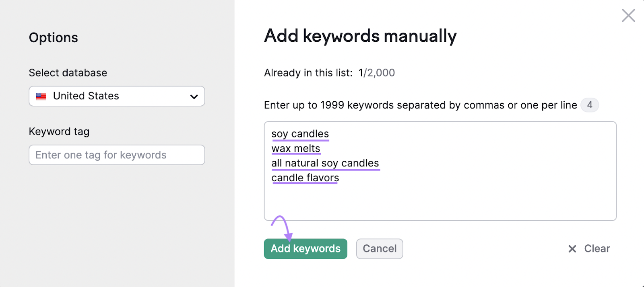Open the United States database dropdown
The width and height of the screenshot is (644, 287).
117,96
